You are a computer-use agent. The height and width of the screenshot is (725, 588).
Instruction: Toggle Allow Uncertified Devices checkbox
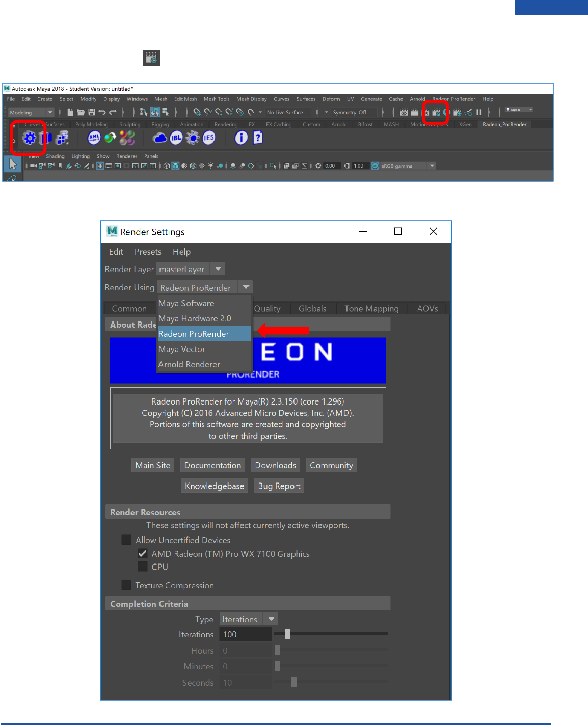(x=126, y=540)
